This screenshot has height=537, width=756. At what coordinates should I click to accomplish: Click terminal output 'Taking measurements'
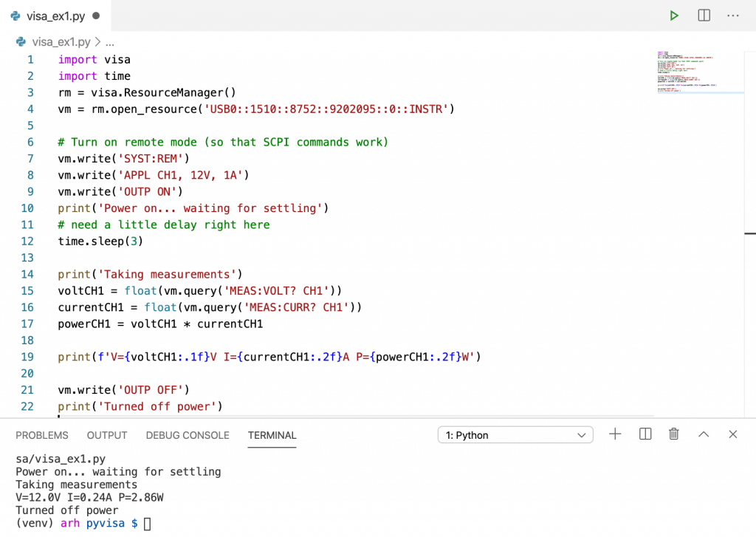pos(76,485)
